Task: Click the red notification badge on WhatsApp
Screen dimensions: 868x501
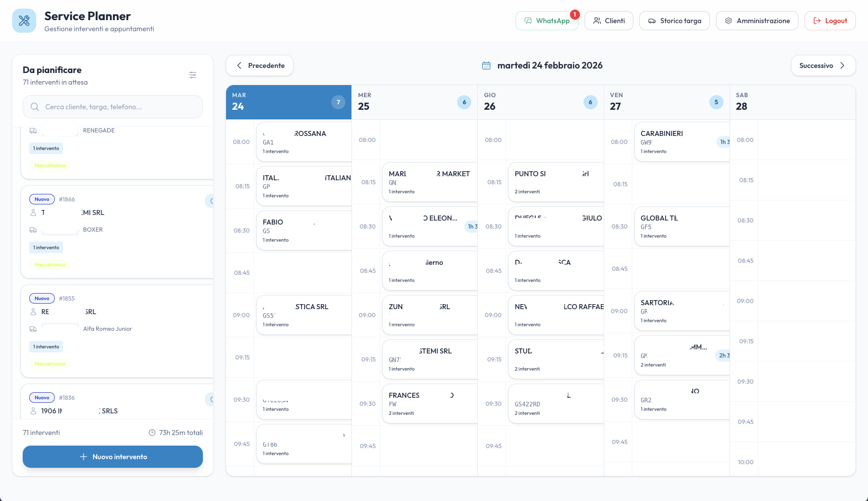Action: tap(574, 15)
